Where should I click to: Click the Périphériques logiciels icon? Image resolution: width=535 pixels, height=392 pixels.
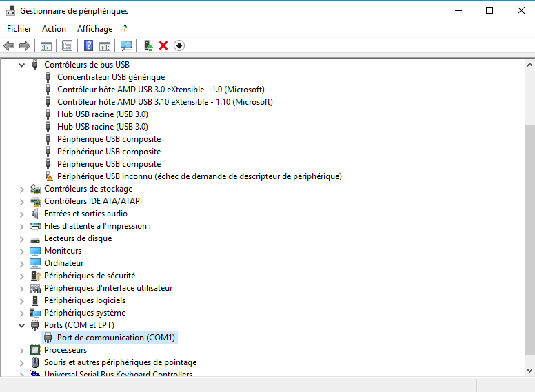click(x=34, y=300)
